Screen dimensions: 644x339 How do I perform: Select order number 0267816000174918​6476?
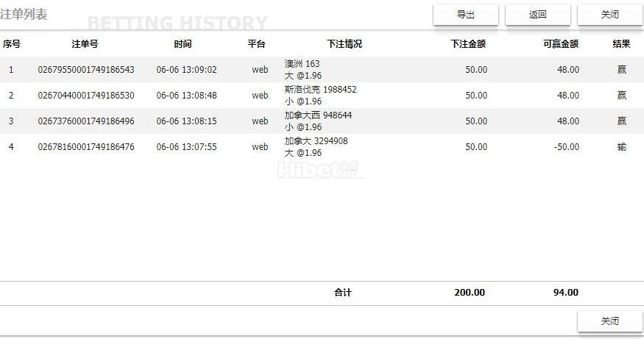[86, 147]
